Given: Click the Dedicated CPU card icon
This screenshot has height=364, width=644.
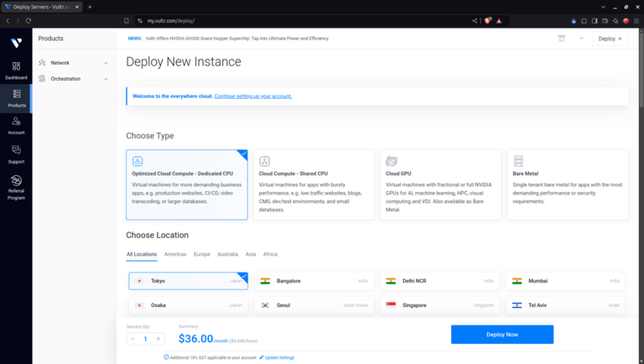Looking at the screenshot, I should click(138, 161).
